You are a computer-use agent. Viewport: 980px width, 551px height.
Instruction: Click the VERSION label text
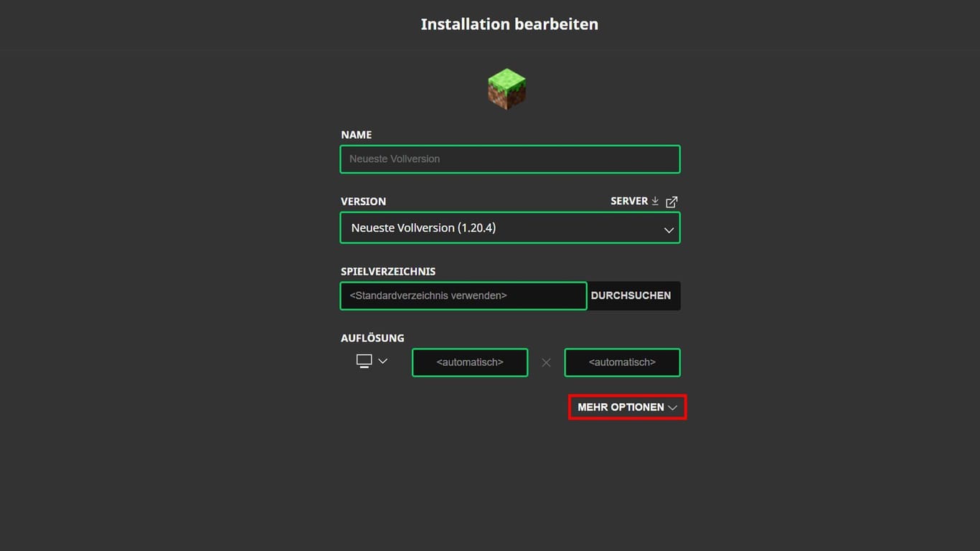pos(363,202)
